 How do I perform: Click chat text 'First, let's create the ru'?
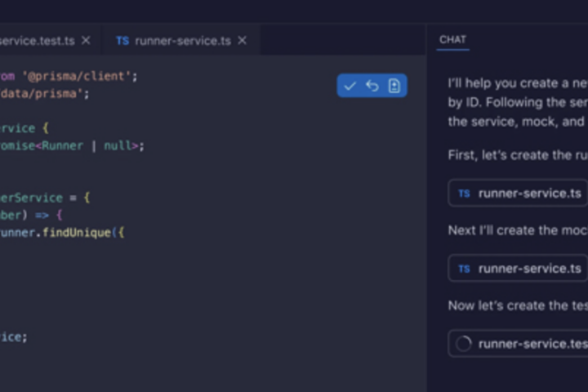point(518,155)
